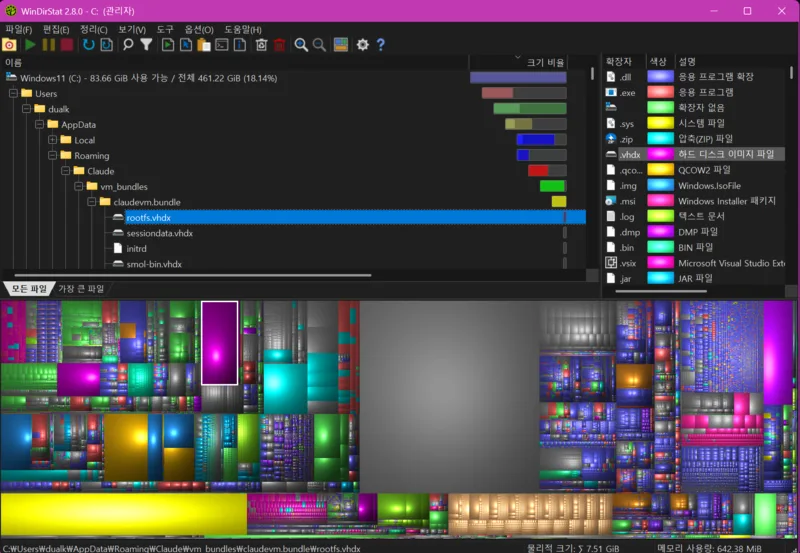Viewport: 800px width, 553px height.
Task: Switch to the 가장 큰 파일 tab
Action: pyautogui.click(x=81, y=289)
